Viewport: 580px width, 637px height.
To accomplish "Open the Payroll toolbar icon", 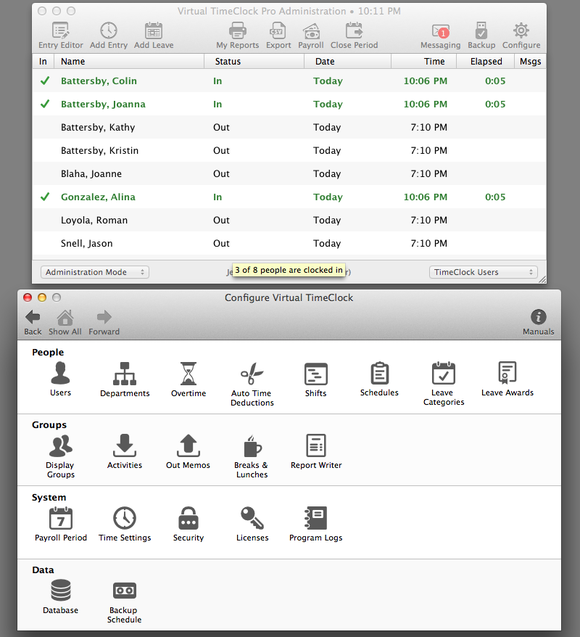I will tap(311, 31).
